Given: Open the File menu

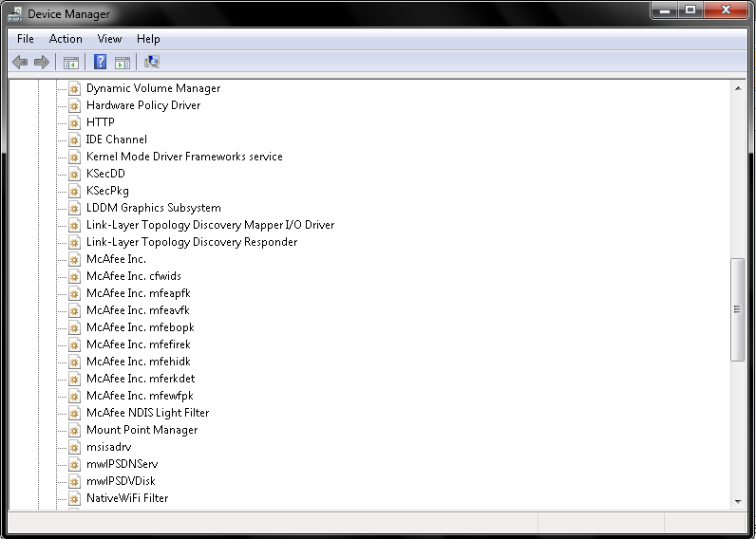Looking at the screenshot, I should point(26,39).
